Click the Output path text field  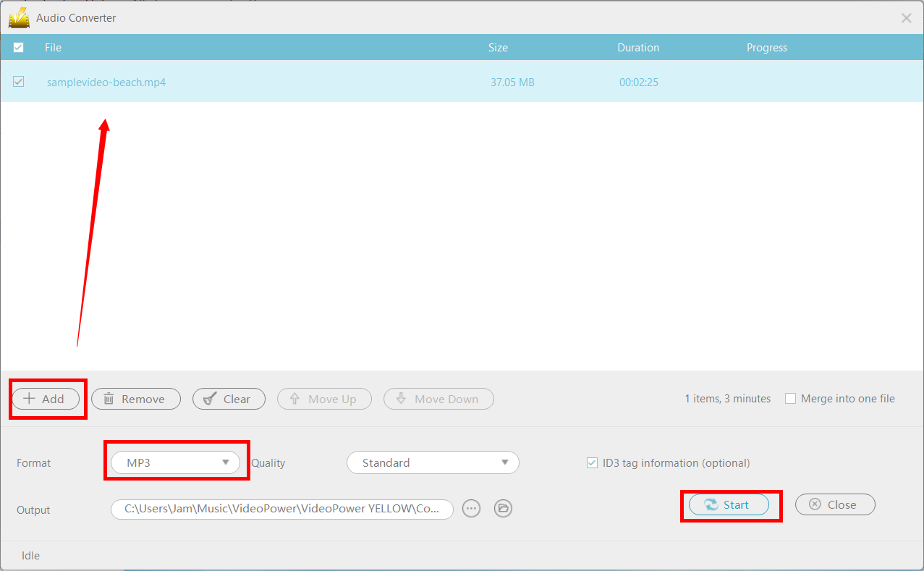(x=281, y=509)
